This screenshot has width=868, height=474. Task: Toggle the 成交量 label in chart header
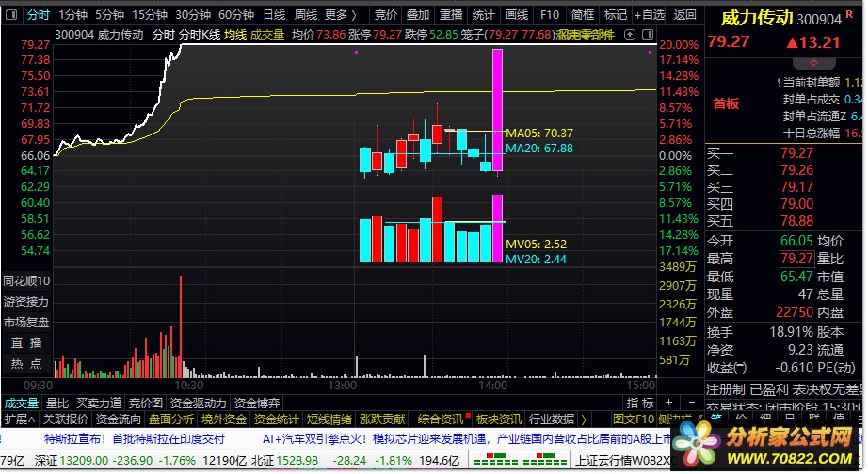(x=267, y=35)
